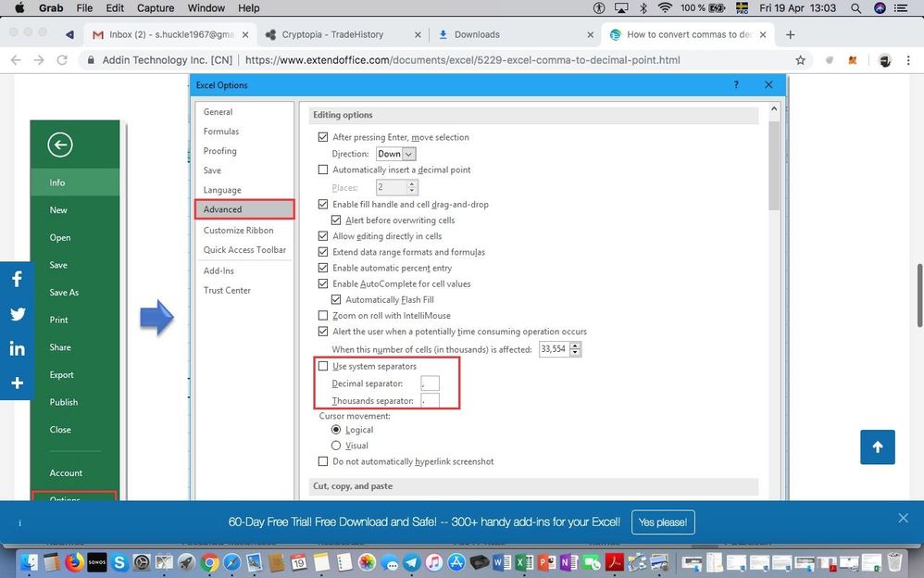Click Save As in Excel file menu
This screenshot has width=924, height=578.
tap(64, 293)
